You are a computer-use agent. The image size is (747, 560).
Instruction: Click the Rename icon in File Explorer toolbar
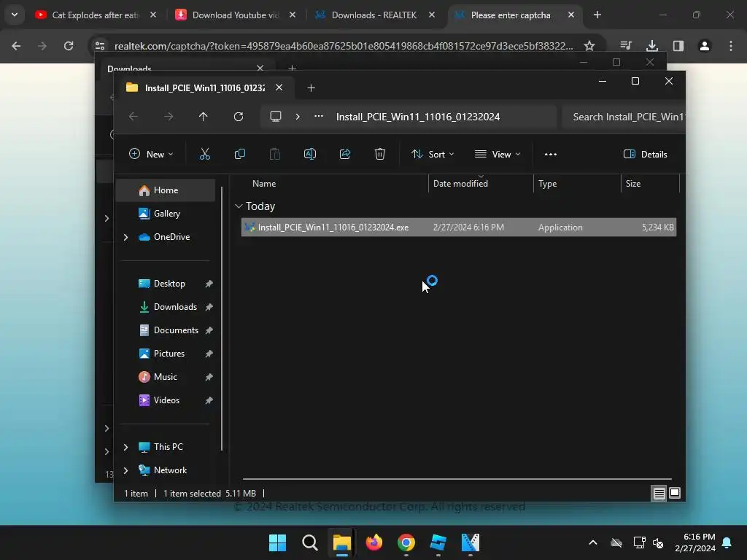coord(309,155)
